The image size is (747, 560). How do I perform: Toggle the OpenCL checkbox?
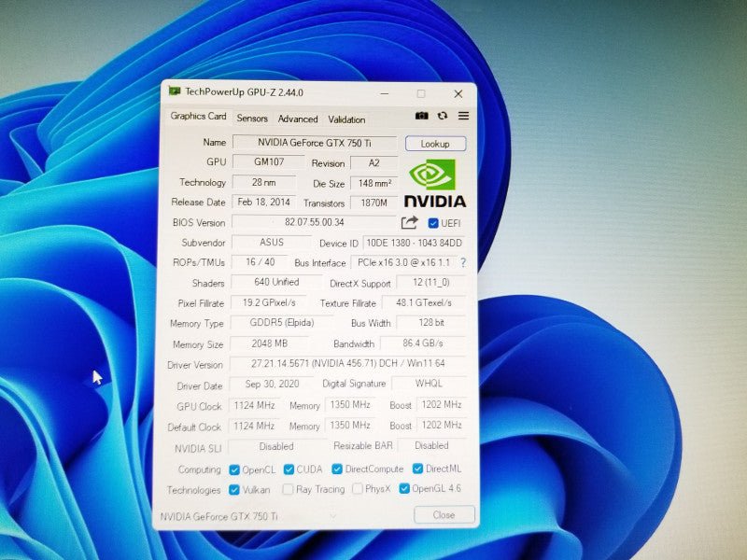[234, 470]
